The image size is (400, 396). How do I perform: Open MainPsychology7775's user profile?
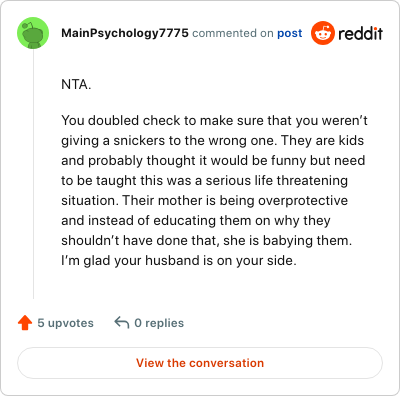click(125, 33)
